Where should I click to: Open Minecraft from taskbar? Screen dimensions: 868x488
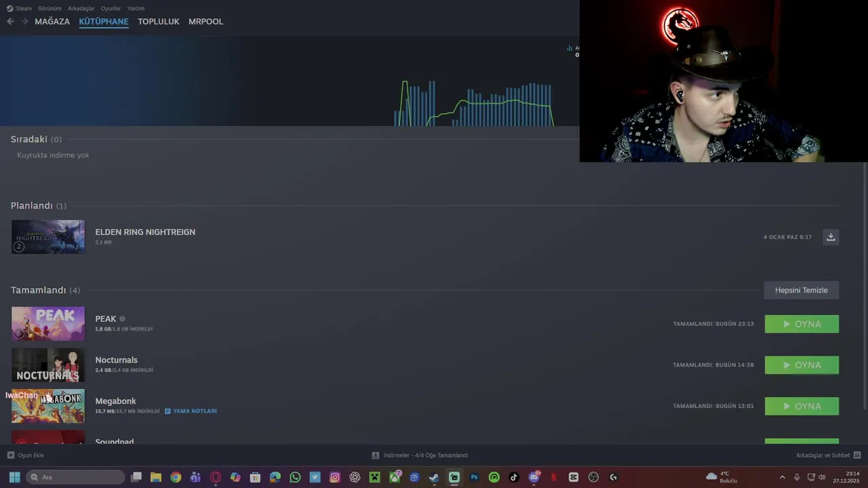374,477
